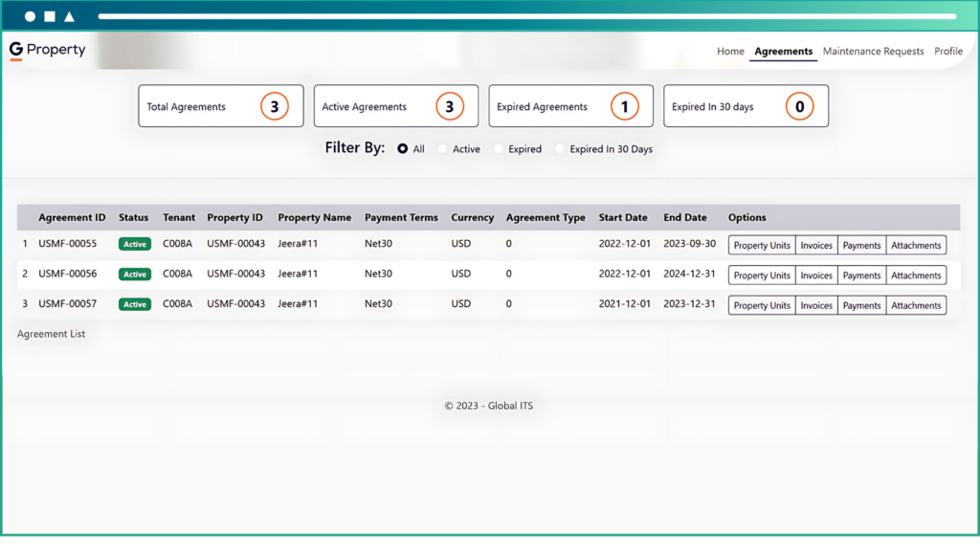
Task: Click the triangle icon in title bar
Action: [x=69, y=16]
